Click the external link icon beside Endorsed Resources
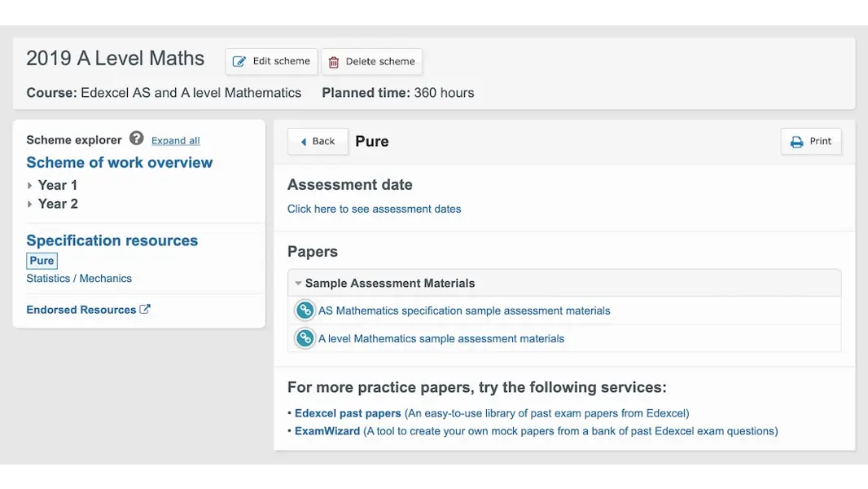The width and height of the screenshot is (868, 489). (145, 310)
